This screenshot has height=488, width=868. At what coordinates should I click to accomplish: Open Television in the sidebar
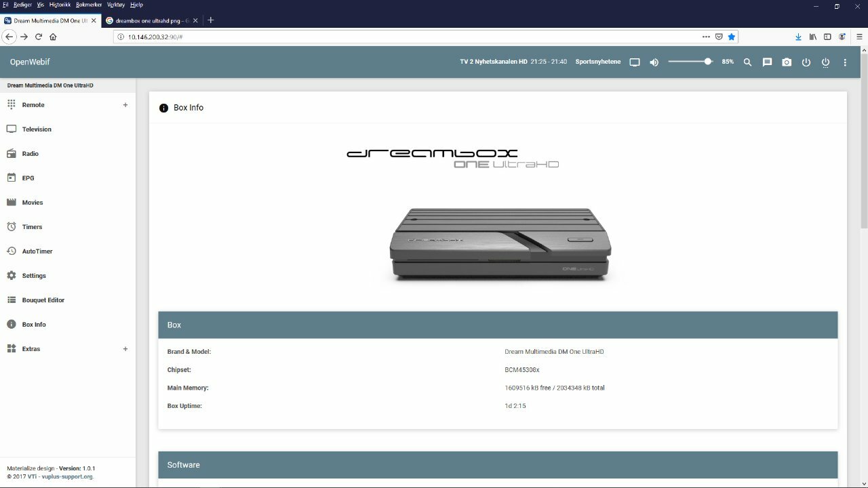pyautogui.click(x=37, y=129)
